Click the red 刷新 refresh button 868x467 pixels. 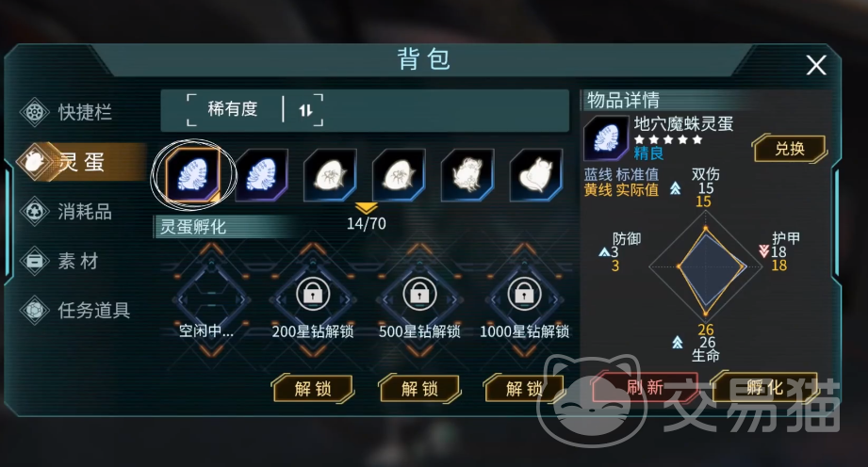(x=645, y=387)
